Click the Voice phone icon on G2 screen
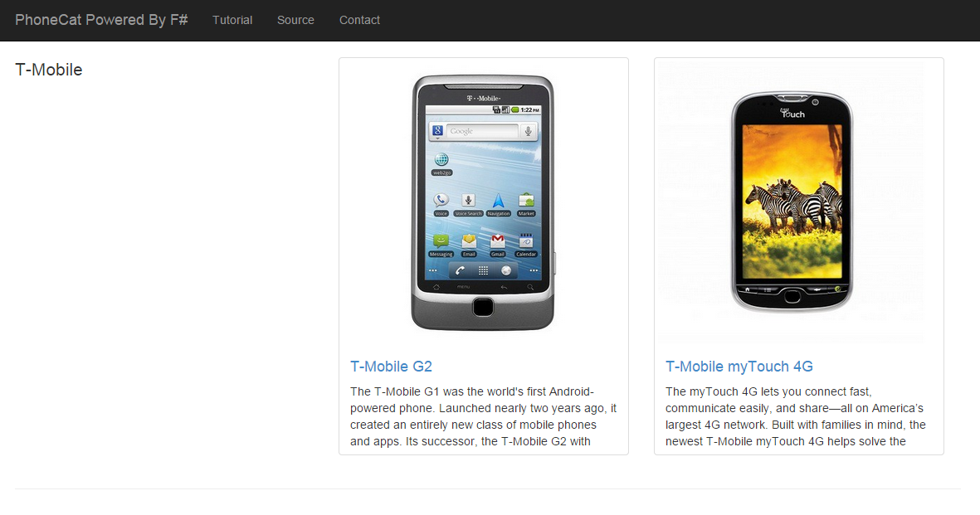Screen dimensions: 980x515 tap(441, 201)
